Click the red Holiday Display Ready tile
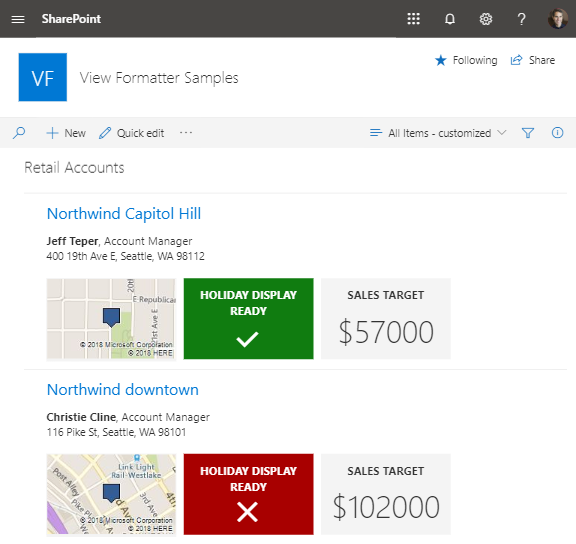 point(249,494)
